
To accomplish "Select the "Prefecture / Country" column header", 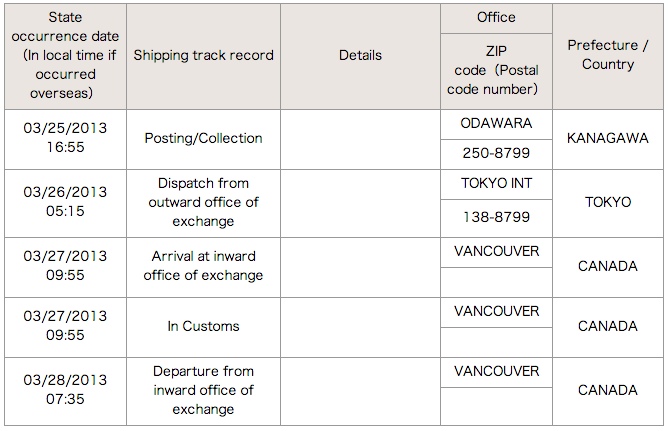I will pyautogui.click(x=607, y=55).
